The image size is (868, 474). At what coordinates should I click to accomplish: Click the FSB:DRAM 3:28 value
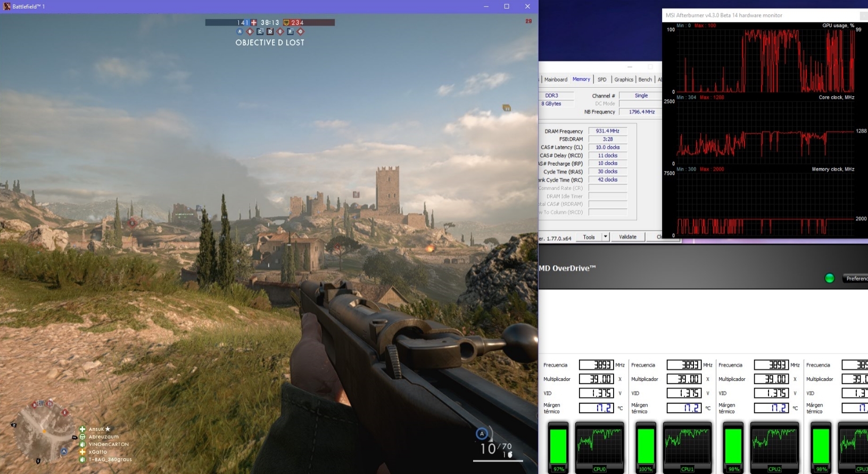pyautogui.click(x=608, y=139)
